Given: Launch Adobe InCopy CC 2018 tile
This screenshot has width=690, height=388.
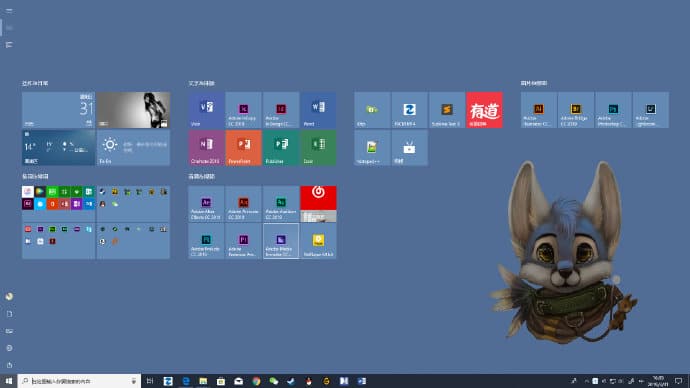Looking at the screenshot, I should click(243, 110).
